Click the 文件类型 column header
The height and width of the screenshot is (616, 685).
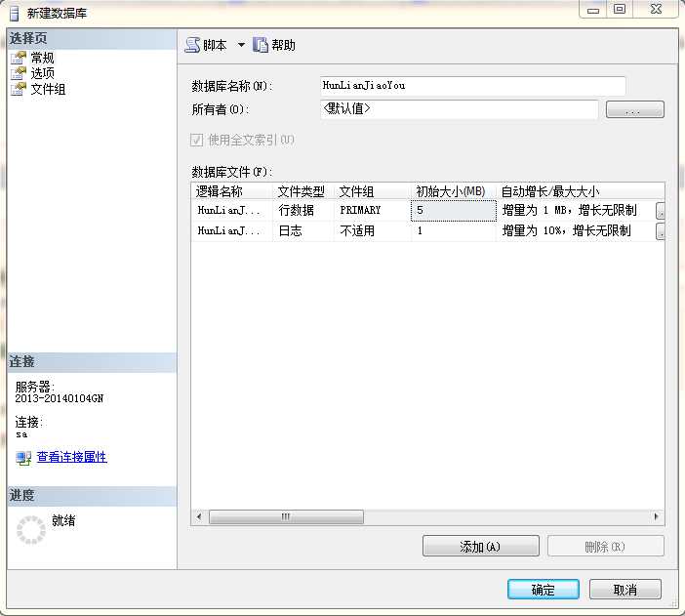(302, 191)
